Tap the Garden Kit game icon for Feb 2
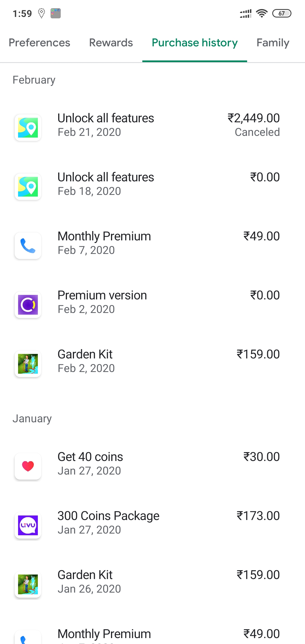Screen dimensions: 305x644 [28, 364]
